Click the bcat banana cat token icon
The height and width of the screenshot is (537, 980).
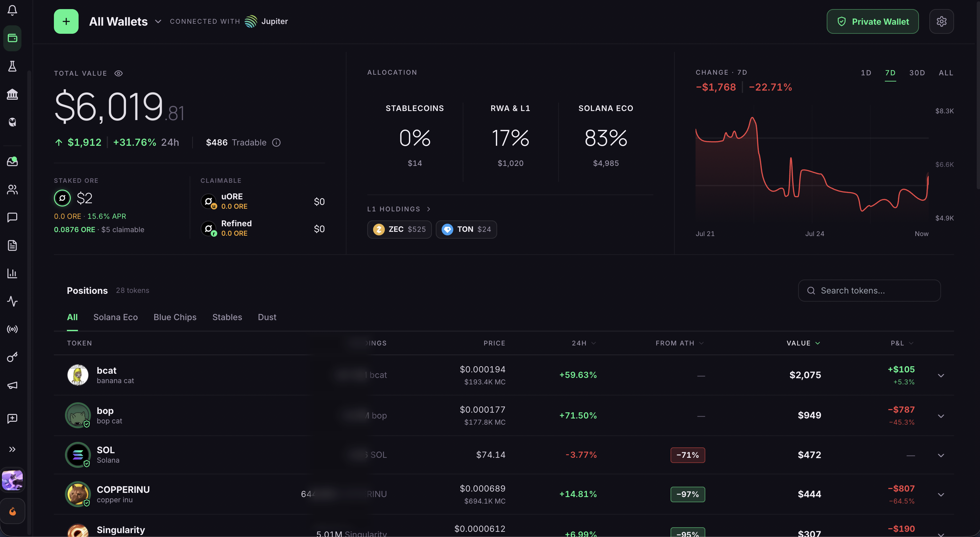click(78, 375)
